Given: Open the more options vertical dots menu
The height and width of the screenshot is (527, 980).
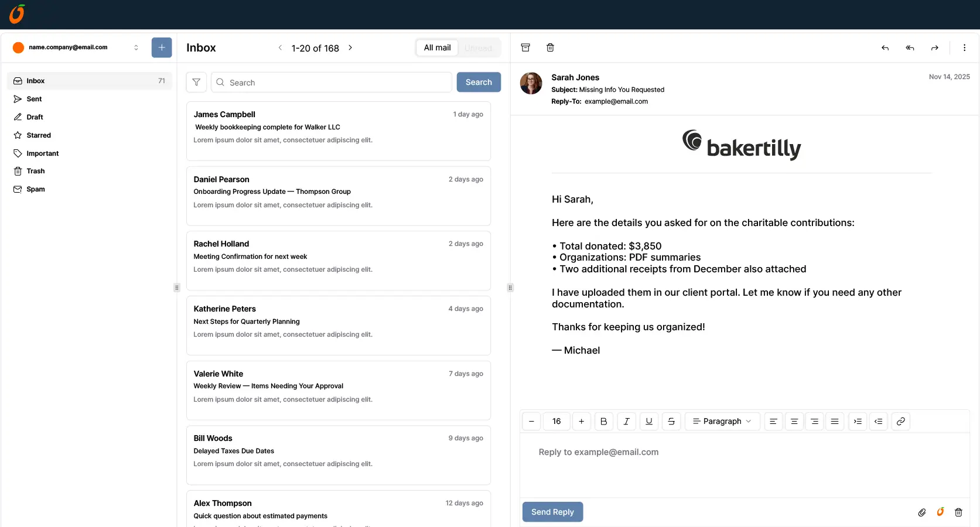Looking at the screenshot, I should [964, 48].
